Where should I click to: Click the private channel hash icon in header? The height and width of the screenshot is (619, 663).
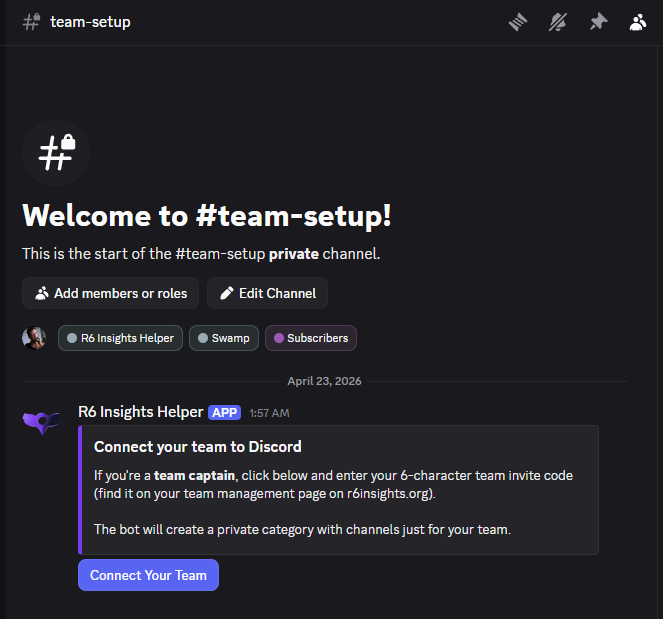(x=31, y=22)
